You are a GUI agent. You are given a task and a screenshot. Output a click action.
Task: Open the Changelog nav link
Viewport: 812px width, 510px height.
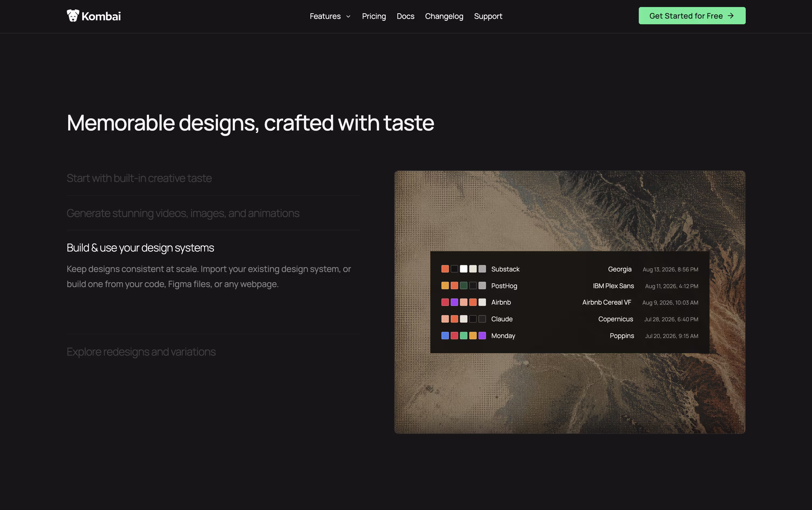(444, 16)
